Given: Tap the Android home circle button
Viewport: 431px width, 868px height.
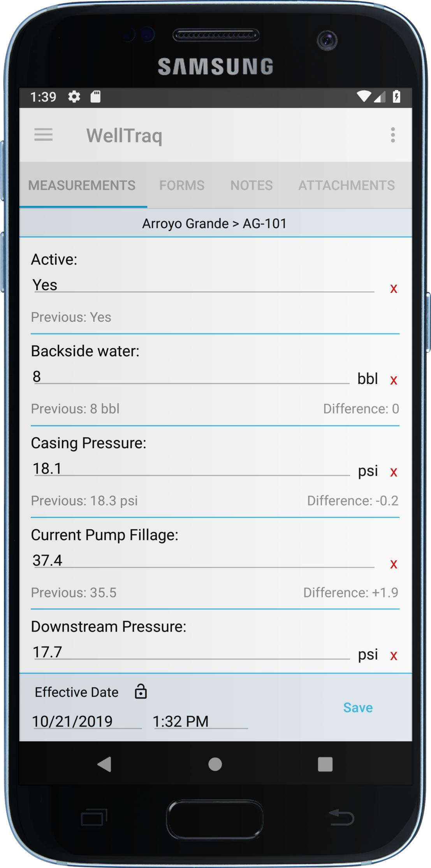Looking at the screenshot, I should 215,764.
